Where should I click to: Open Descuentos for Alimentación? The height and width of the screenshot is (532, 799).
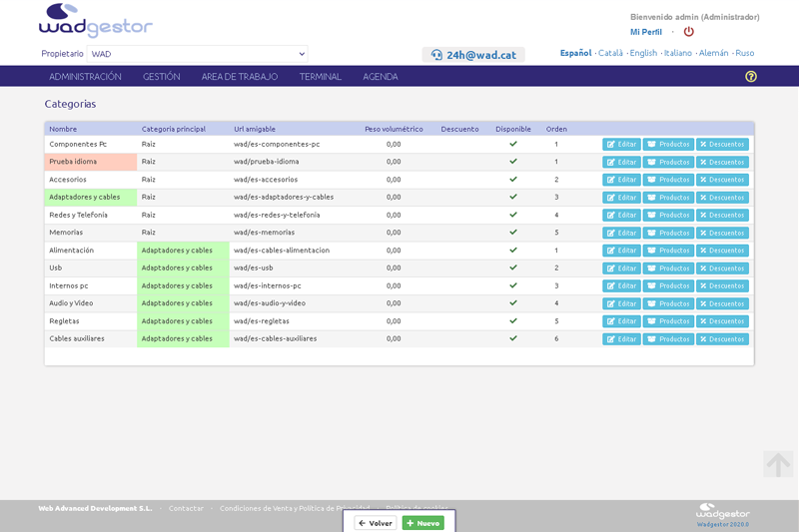(x=722, y=251)
